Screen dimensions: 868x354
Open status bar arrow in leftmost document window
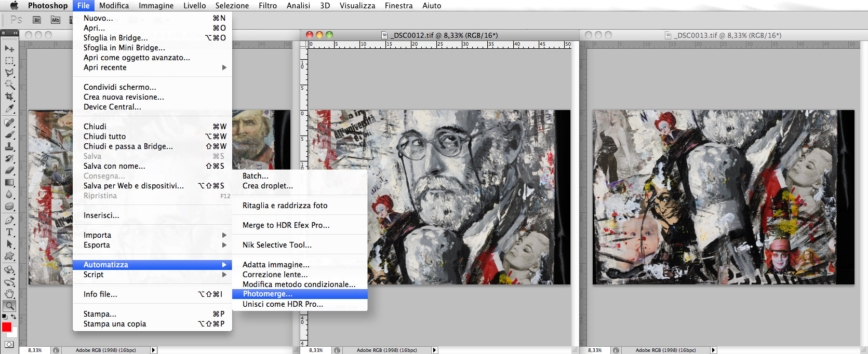tap(154, 350)
